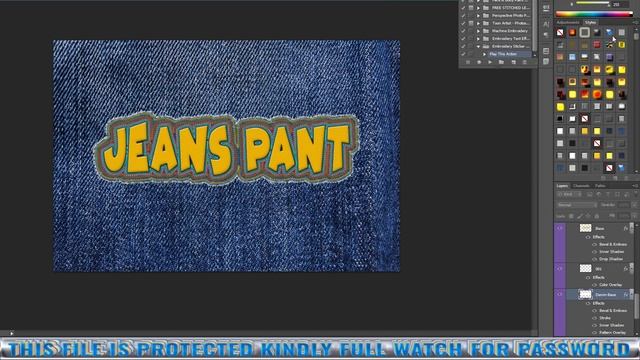
Task: Click lock all padlock icon
Action: (x=597, y=216)
